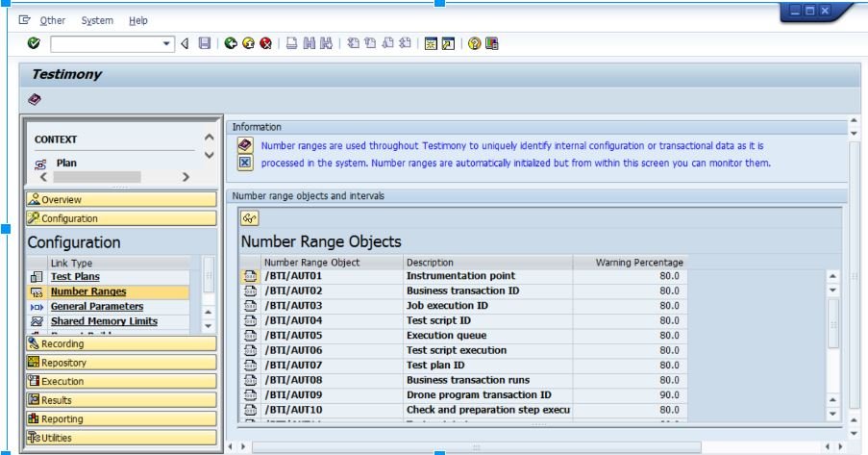Click the yellow Help question mark icon
The width and height of the screenshot is (868, 455).
click(475, 43)
